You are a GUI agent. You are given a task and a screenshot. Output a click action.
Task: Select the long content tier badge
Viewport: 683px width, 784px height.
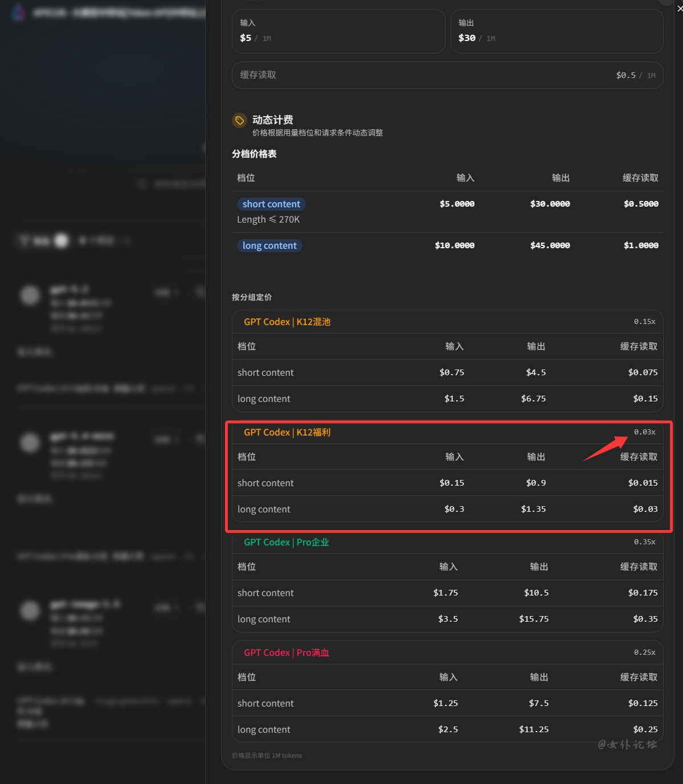click(x=269, y=245)
